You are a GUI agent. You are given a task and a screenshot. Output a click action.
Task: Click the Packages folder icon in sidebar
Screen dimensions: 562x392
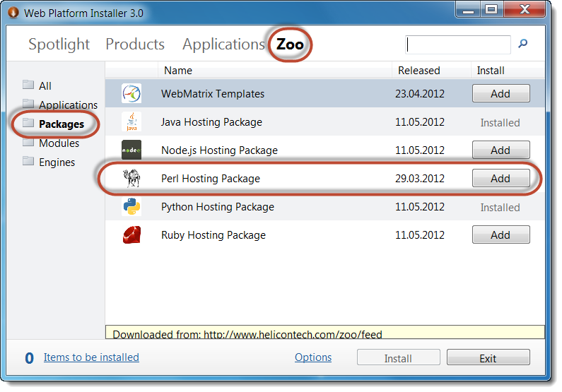[28, 124]
